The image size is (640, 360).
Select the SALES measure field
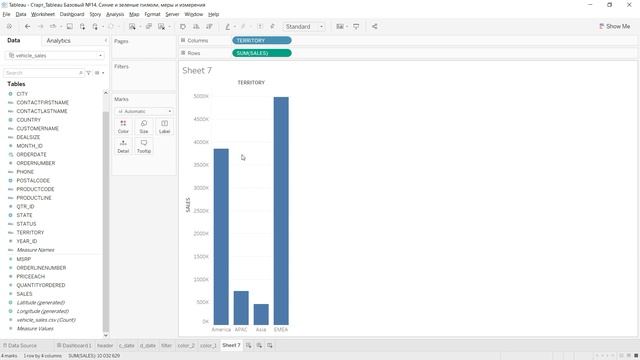point(24,294)
